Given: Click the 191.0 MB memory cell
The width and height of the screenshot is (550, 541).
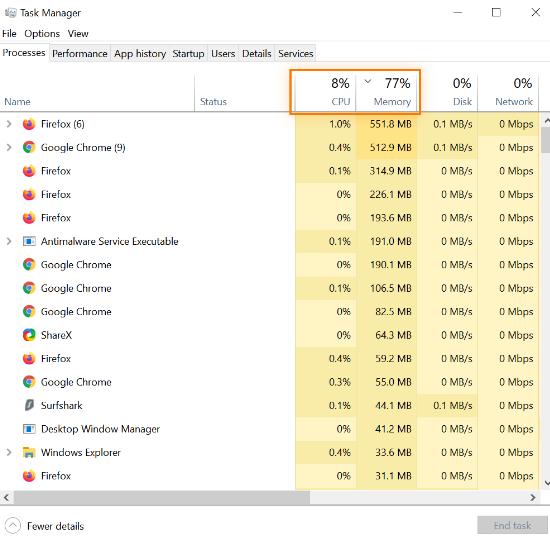Looking at the screenshot, I should (387, 241).
